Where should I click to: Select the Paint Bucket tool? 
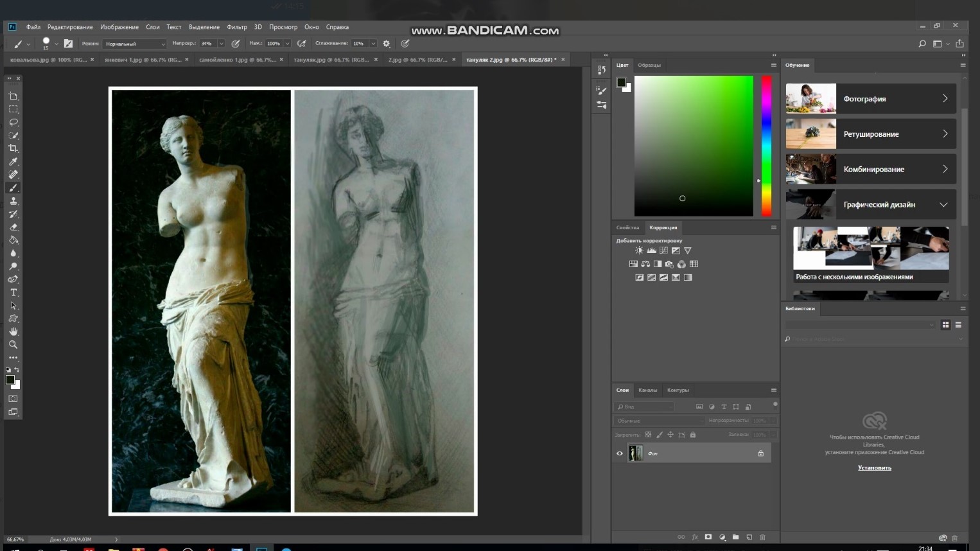13,240
